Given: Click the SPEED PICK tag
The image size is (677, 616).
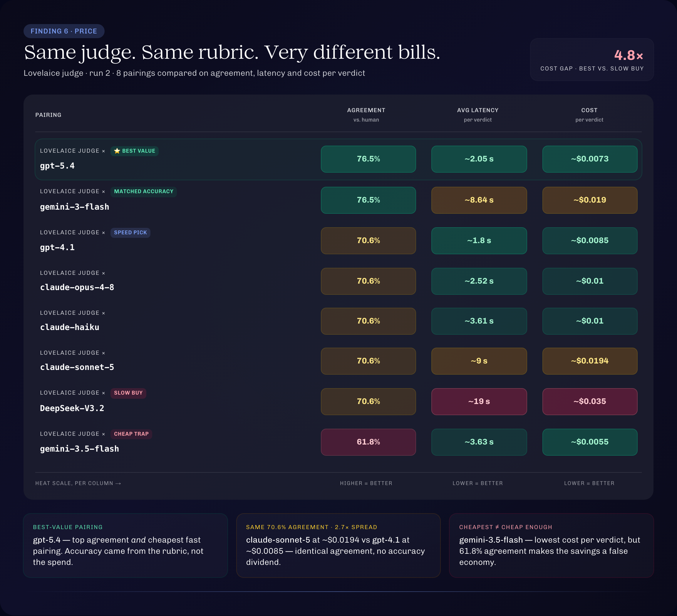Looking at the screenshot, I should [x=130, y=233].
